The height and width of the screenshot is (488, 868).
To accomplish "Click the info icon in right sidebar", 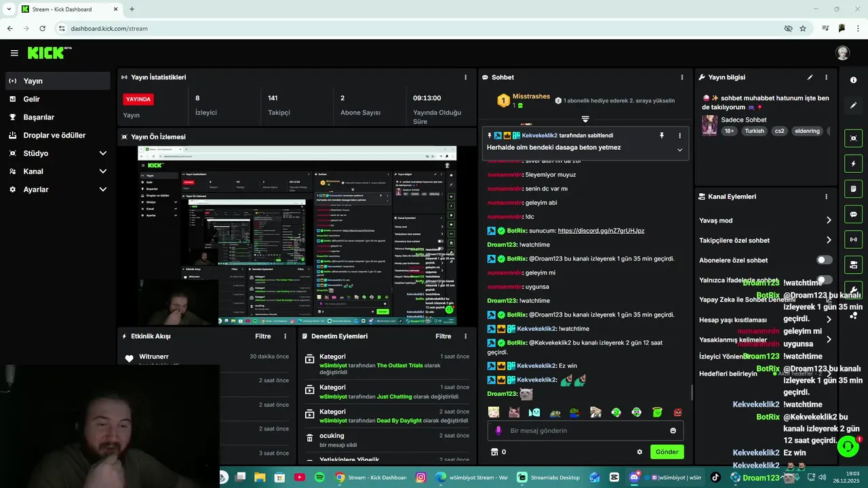I will pyautogui.click(x=853, y=80).
